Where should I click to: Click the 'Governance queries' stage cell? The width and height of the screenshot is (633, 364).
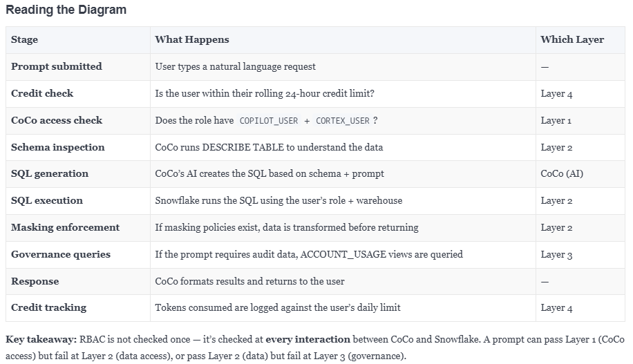[x=78, y=255]
